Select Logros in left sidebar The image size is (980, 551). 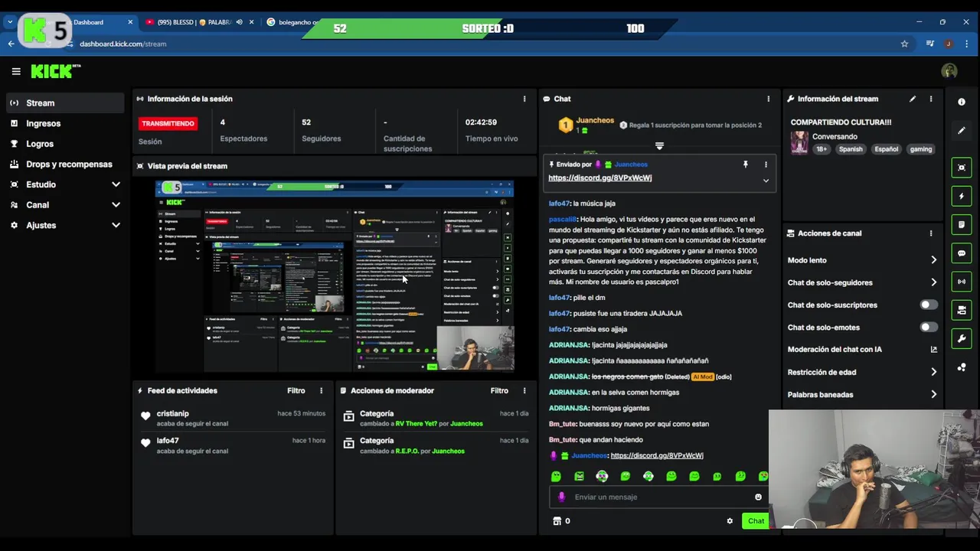(65, 144)
